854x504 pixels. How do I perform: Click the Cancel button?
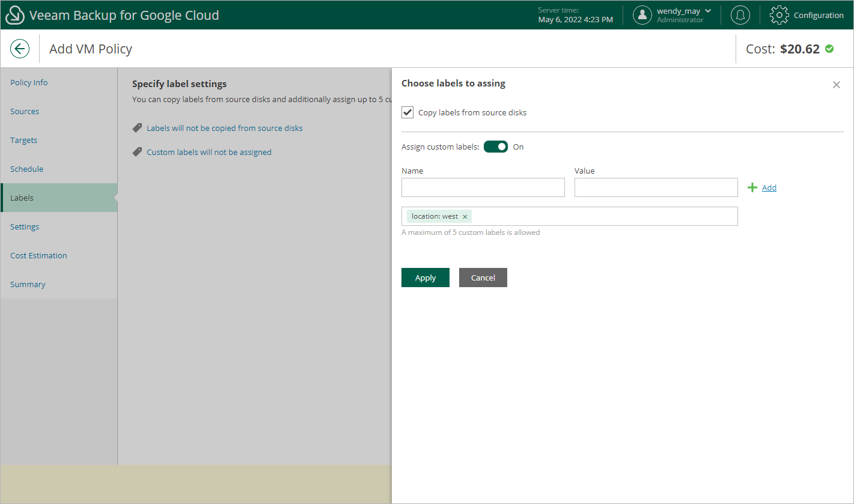coord(483,278)
